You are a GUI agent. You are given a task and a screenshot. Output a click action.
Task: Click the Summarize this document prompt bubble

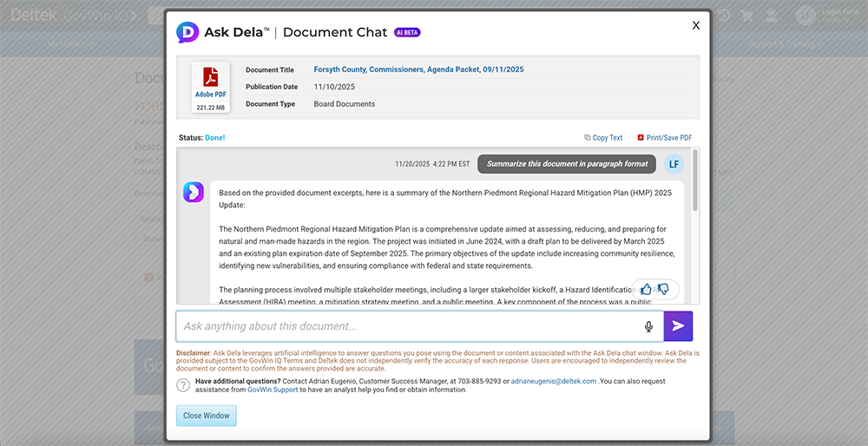[x=567, y=164]
